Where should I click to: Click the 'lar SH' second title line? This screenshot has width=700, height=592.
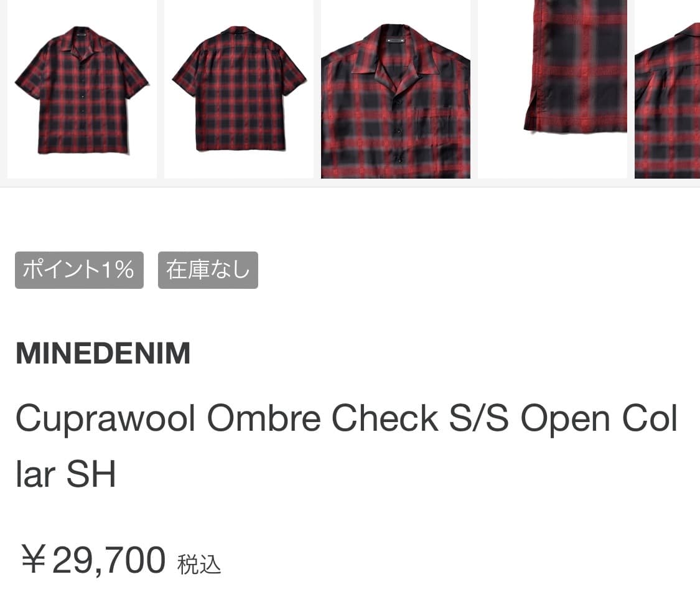pos(66,474)
